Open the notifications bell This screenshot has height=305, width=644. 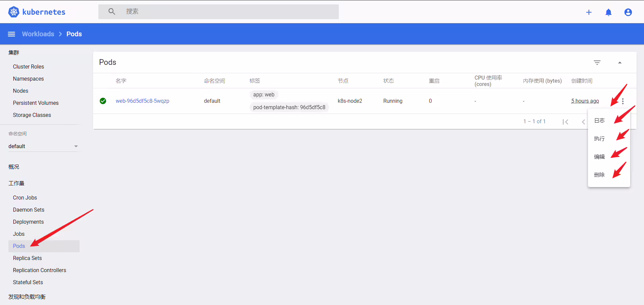608,12
